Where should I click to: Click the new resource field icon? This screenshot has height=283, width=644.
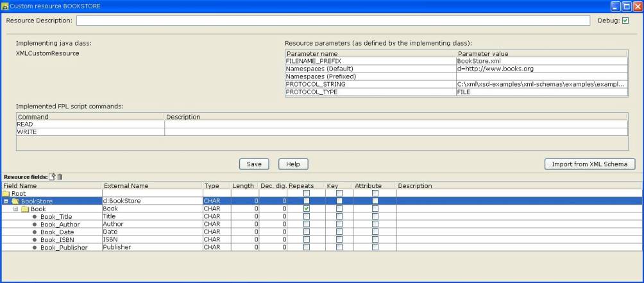53,176
